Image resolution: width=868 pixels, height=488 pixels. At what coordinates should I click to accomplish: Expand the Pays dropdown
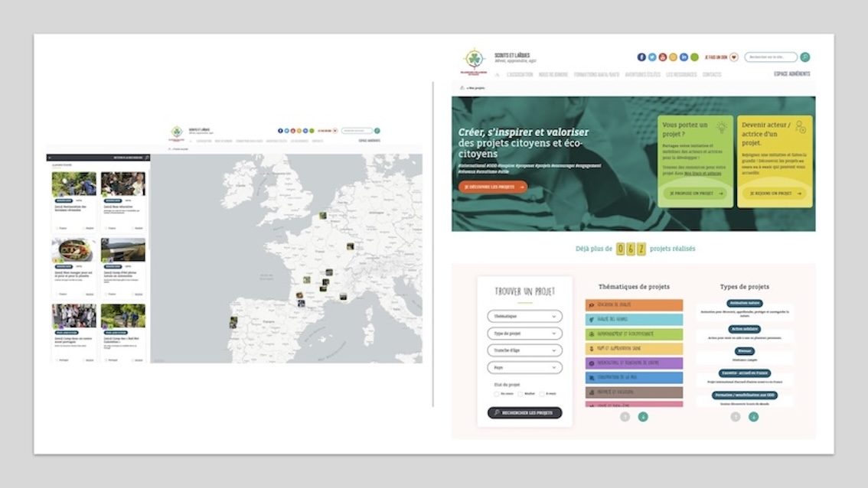[524, 367]
